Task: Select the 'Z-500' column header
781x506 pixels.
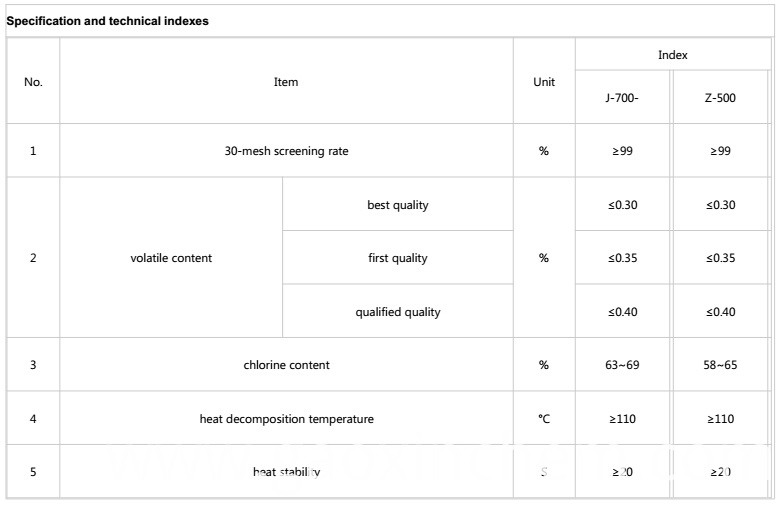Action: point(720,97)
